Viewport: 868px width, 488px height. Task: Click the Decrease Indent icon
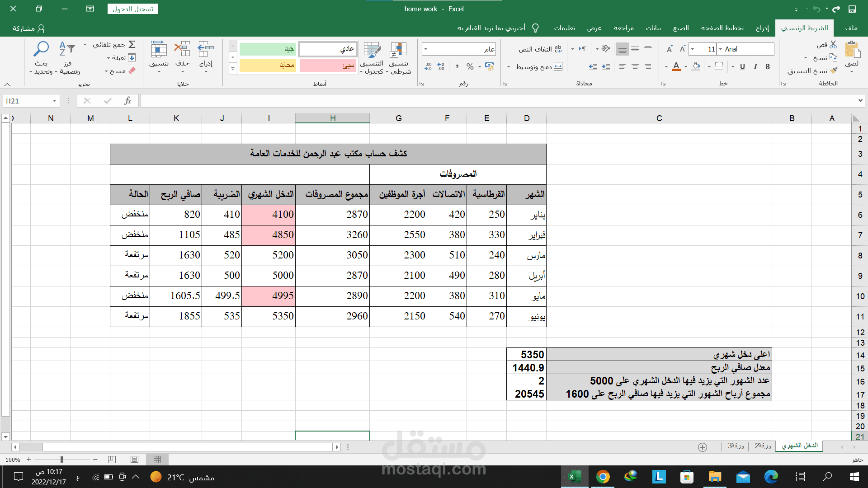[606, 66]
